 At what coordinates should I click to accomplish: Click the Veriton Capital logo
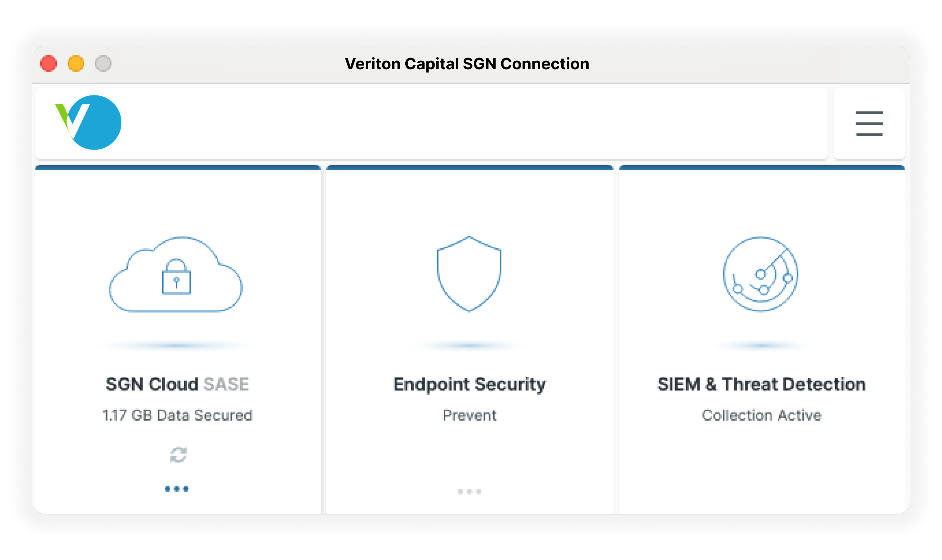tap(88, 122)
